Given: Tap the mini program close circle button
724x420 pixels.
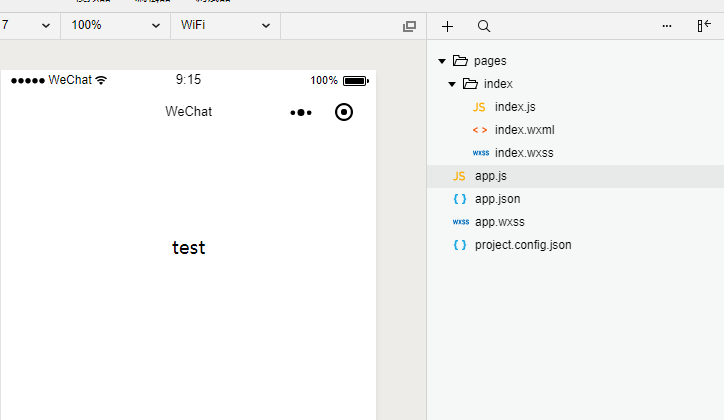Looking at the screenshot, I should (x=344, y=112).
